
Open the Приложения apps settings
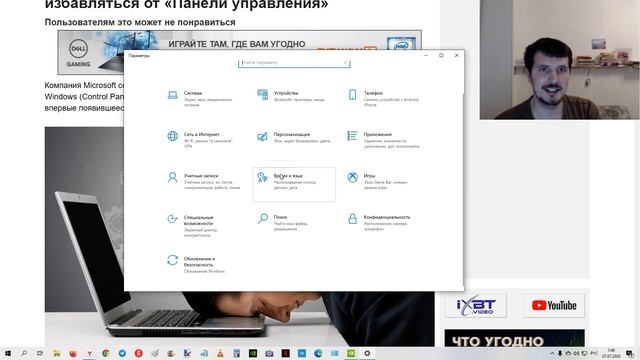tap(384, 140)
